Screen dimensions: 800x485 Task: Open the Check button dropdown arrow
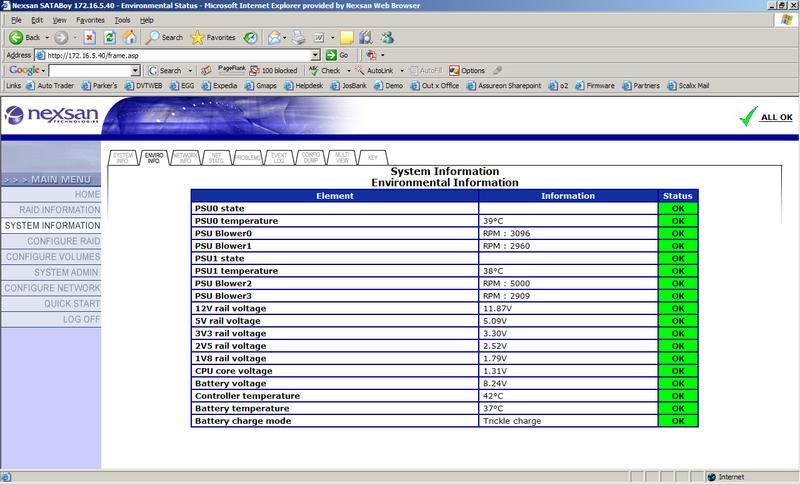(x=348, y=71)
